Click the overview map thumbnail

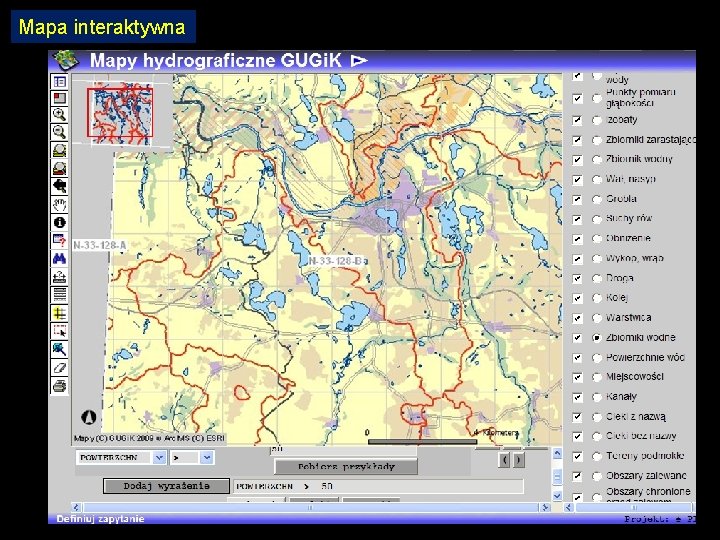[x=120, y=113]
